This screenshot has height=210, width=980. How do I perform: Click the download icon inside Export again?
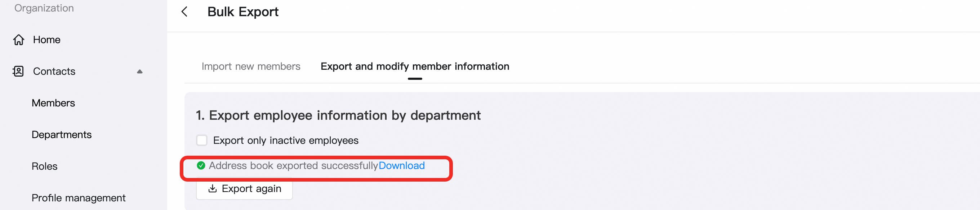click(213, 188)
